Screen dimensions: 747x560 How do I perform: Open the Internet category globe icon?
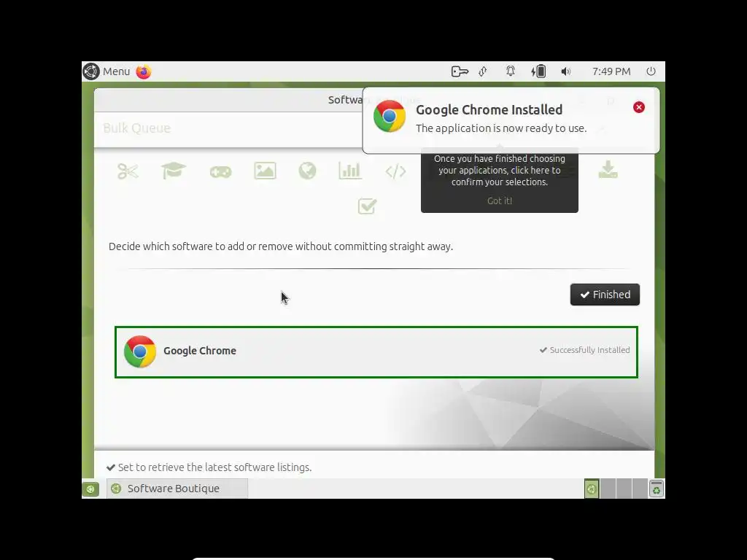(307, 171)
